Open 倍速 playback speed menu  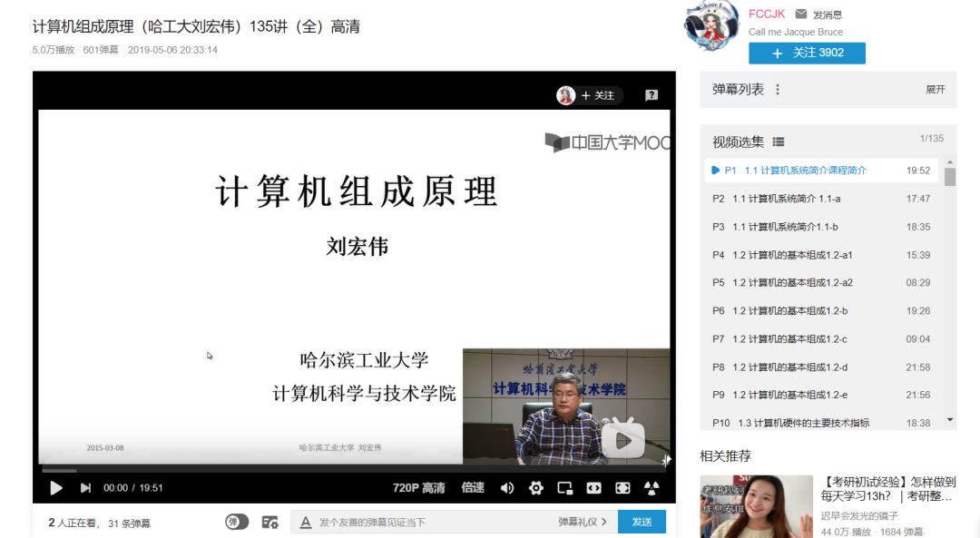[x=473, y=488]
